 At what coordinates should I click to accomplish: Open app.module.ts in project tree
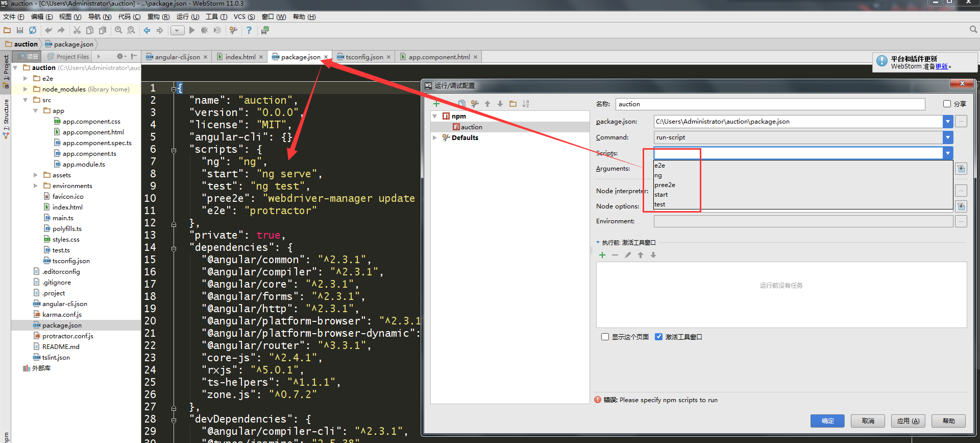coord(83,164)
